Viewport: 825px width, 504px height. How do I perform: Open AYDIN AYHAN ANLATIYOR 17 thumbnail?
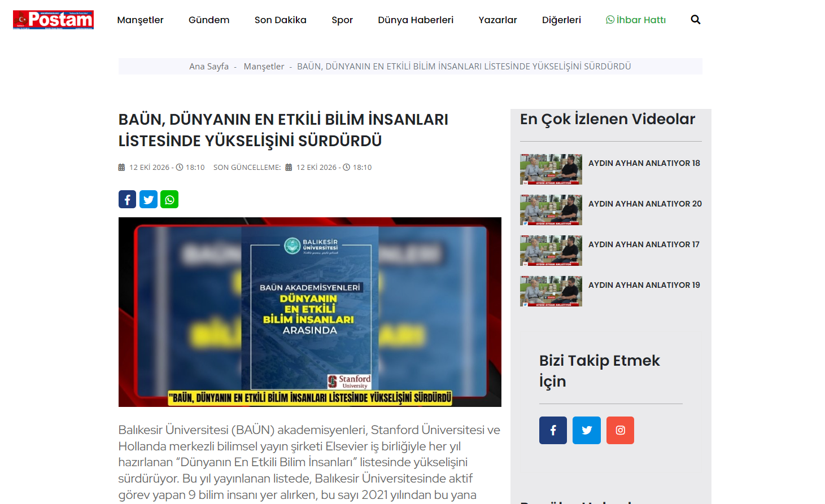(551, 251)
